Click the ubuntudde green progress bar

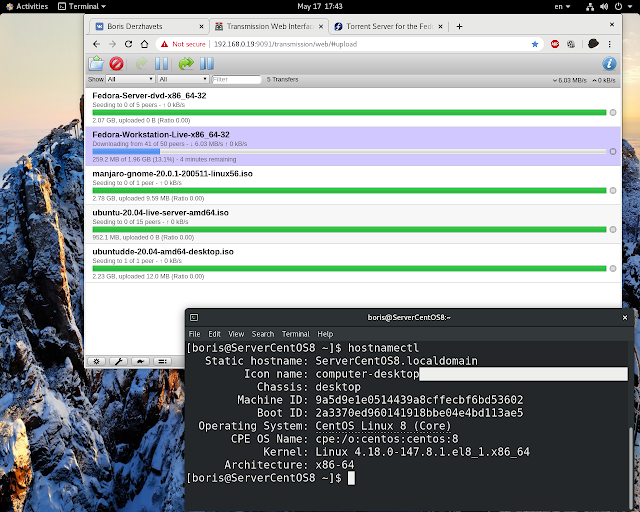click(x=349, y=269)
